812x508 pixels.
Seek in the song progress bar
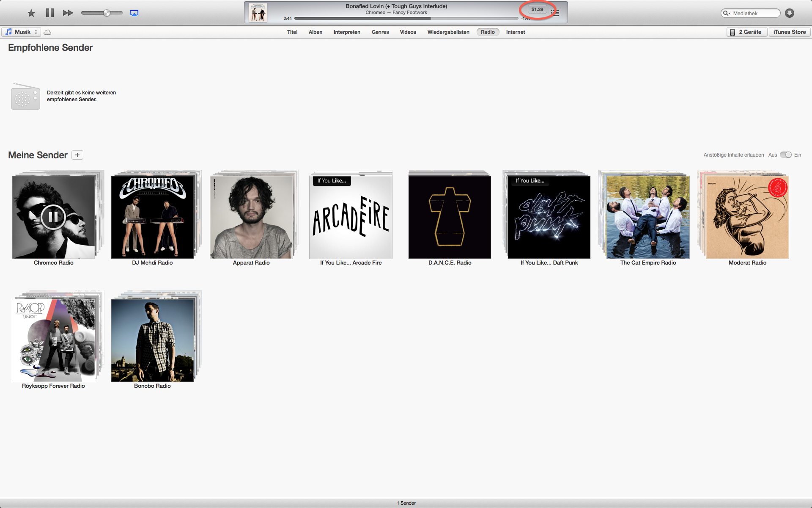tap(406, 19)
